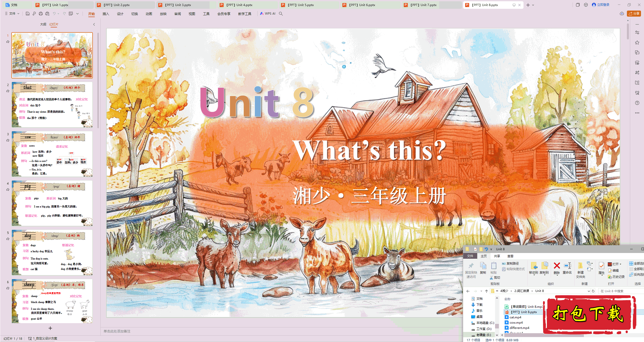Expand the Undo history dropdown arrow
The height and width of the screenshot is (342, 644).
coord(58,14)
